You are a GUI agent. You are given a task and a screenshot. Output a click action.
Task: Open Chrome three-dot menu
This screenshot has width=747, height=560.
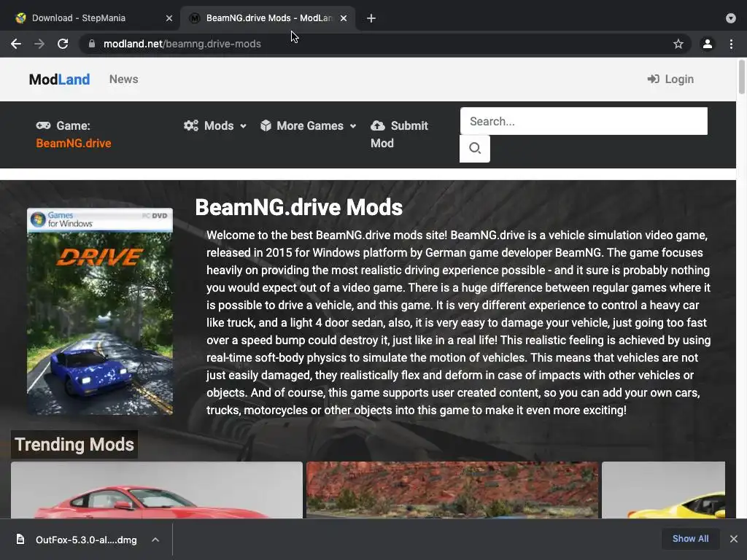[731, 44]
